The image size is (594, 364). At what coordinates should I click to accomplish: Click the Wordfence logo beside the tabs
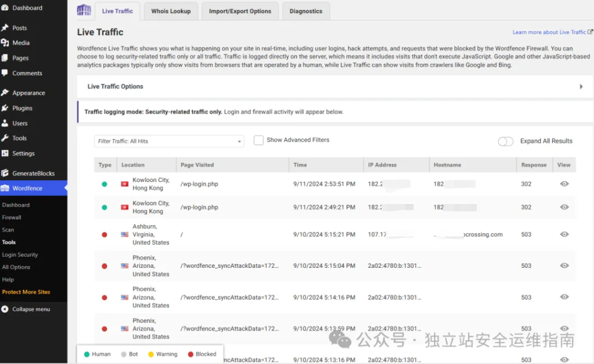(84, 10)
